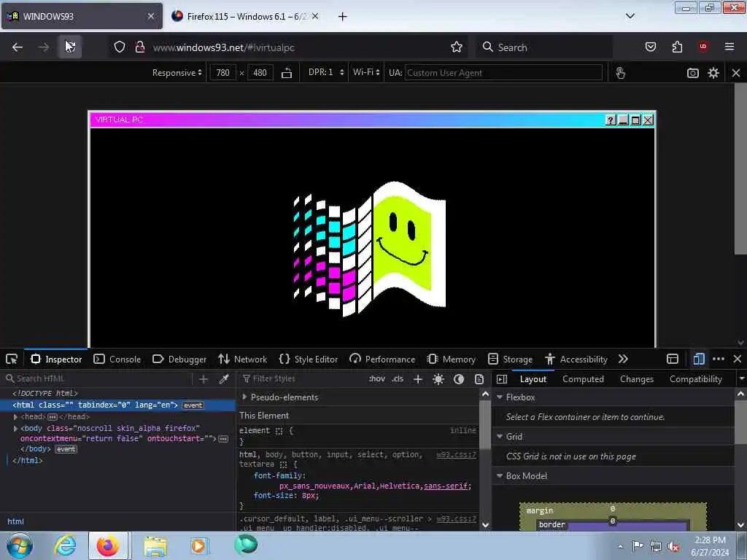This screenshot has height=560, width=747.
Task: Select the Computed sidebar tab
Action: 583,379
